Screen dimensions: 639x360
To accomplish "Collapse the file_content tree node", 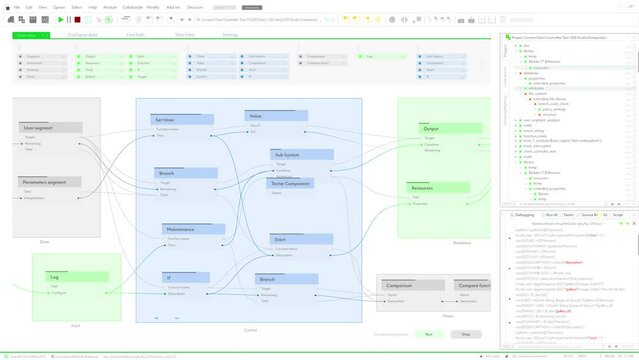I will [521, 94].
